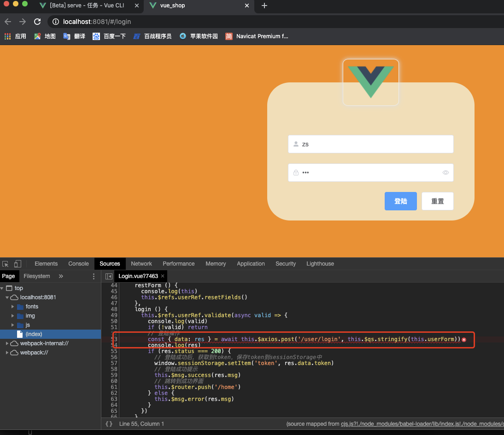Open the Lighthouse panel tab
This screenshot has width=504, height=435.
[x=320, y=264]
